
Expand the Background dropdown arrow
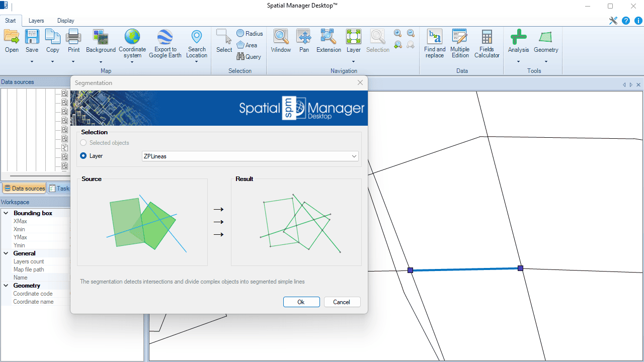point(101,62)
